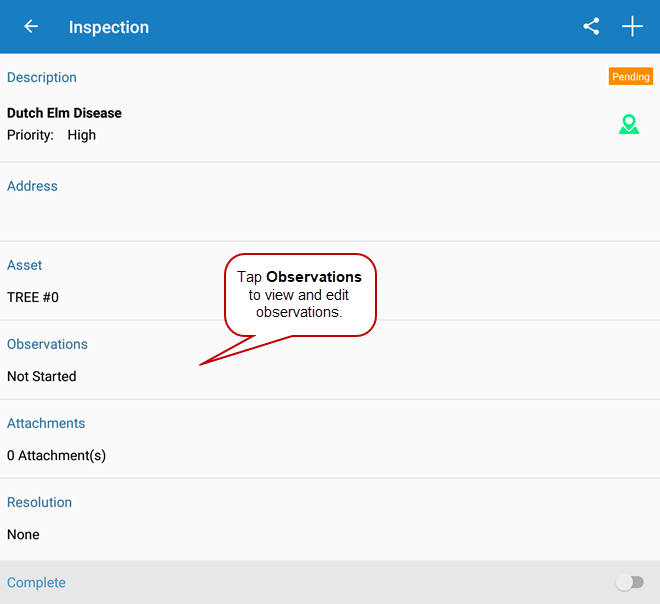
Task: Select the None resolution value
Action: click(23, 534)
